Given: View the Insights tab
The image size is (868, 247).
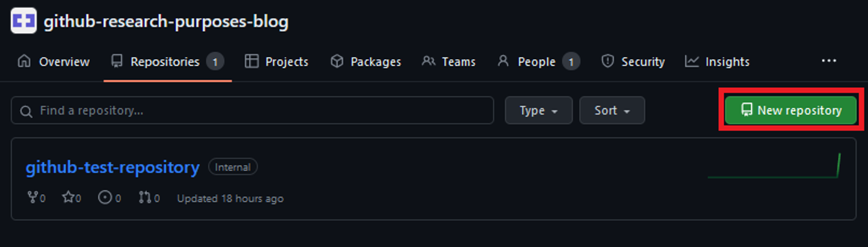Looking at the screenshot, I should tap(717, 62).
